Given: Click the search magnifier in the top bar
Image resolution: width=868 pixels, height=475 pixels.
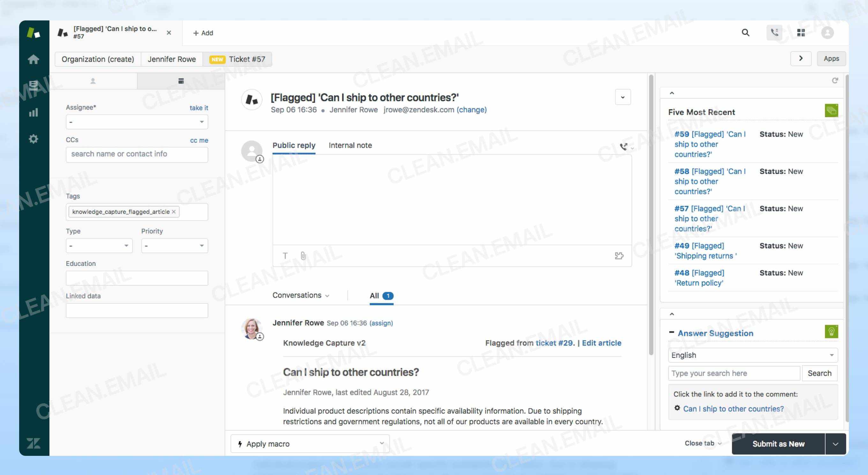Looking at the screenshot, I should pos(745,33).
